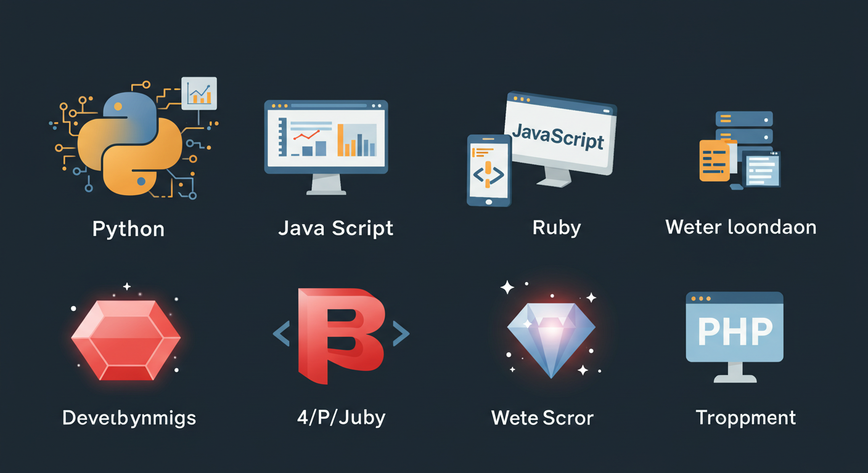Click the Python snake logo icon
Viewport: 868px width, 473px height.
click(x=129, y=144)
